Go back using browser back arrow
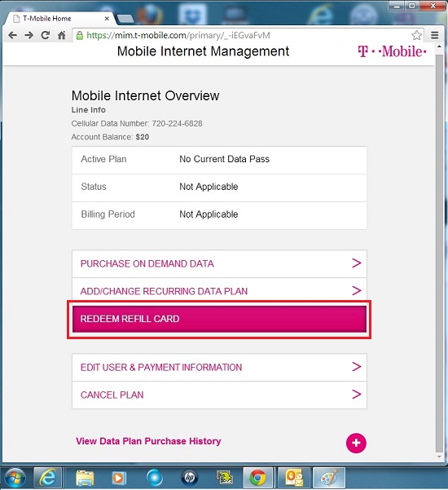Screen dimensions: 448x490 (x=12, y=35)
